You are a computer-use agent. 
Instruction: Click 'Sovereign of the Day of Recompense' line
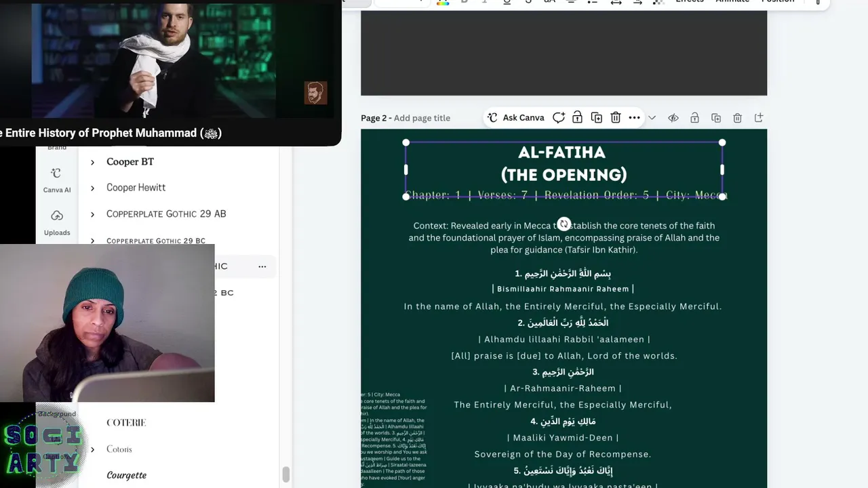click(x=563, y=454)
